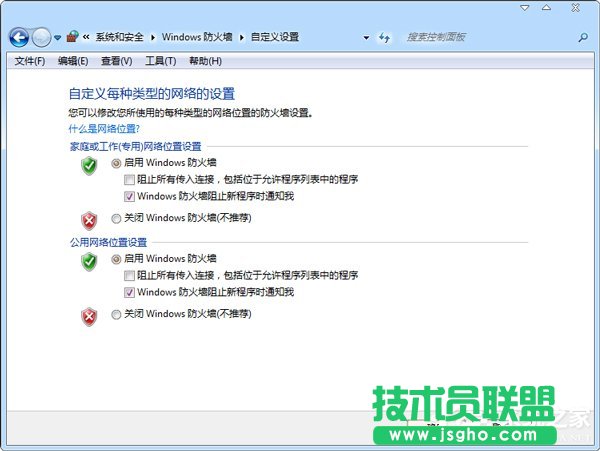Screen dimensions: 600x451
Task: Open the 文件(F) menu
Action: [29, 61]
